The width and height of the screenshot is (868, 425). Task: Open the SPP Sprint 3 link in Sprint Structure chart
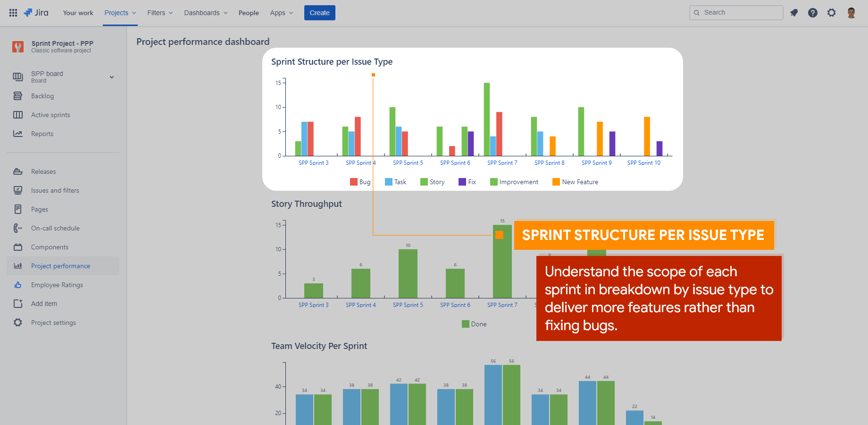pos(314,163)
